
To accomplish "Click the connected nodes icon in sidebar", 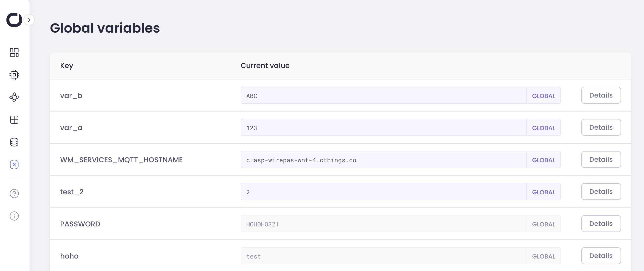I will 14,97.
